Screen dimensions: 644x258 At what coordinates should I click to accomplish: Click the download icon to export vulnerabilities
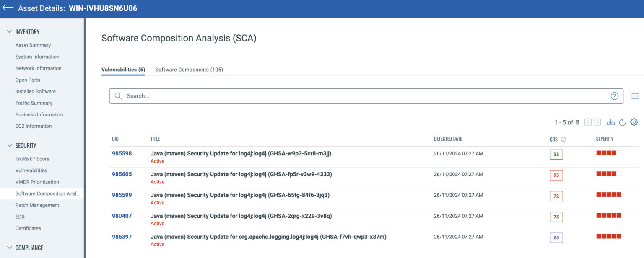click(x=610, y=122)
